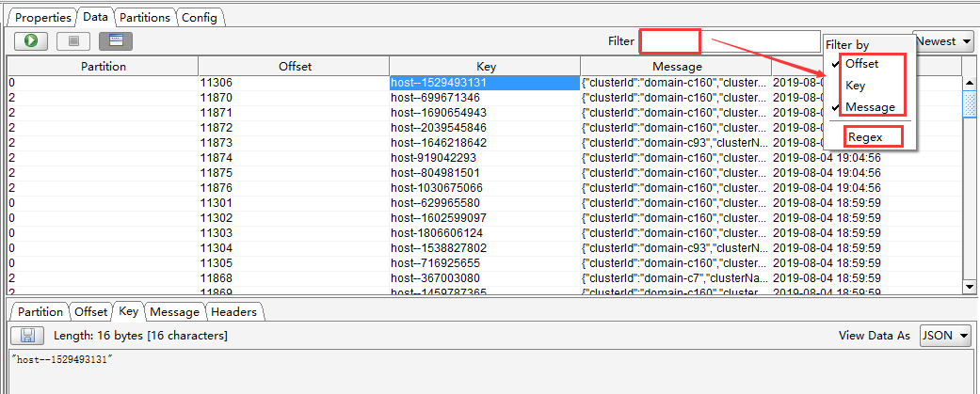Viewport: 980px width, 394px height.
Task: Show the Message tab in the detail panel
Action: point(174,312)
